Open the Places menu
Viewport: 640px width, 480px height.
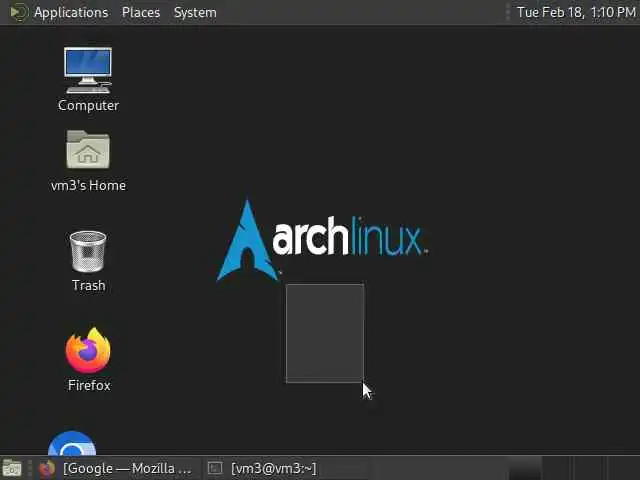coord(141,12)
